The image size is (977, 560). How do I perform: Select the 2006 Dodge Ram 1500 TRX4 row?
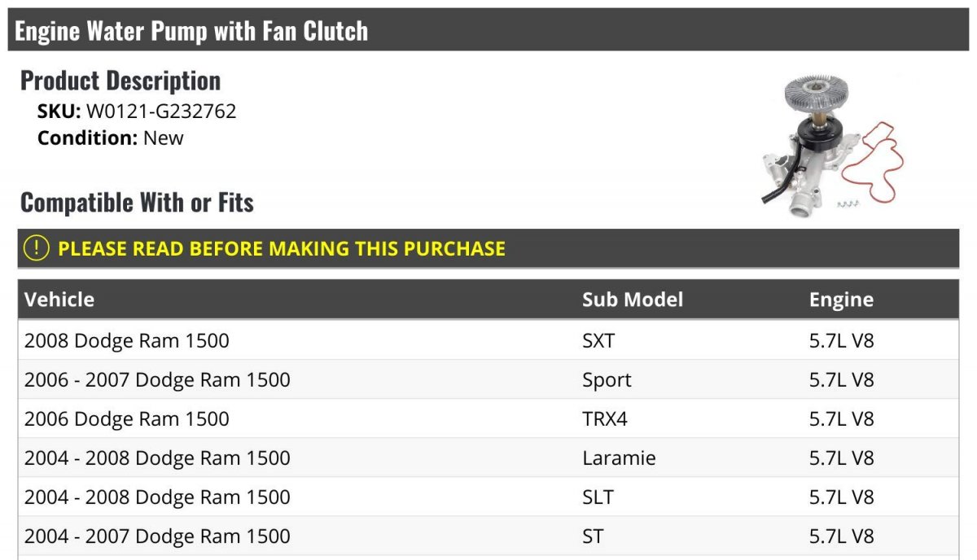coord(488,418)
